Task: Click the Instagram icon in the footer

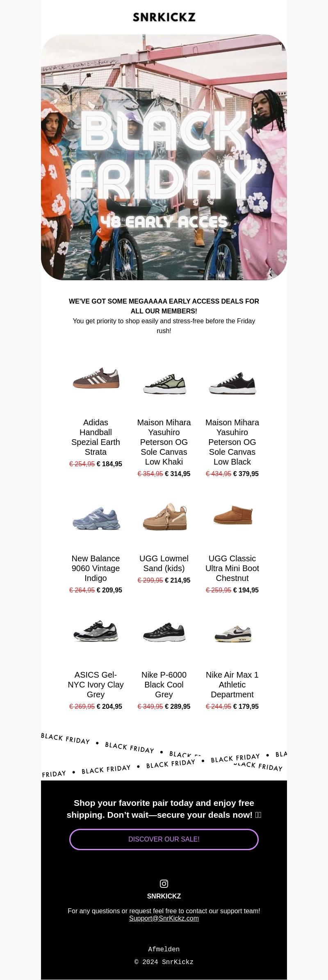Action: coord(164,884)
